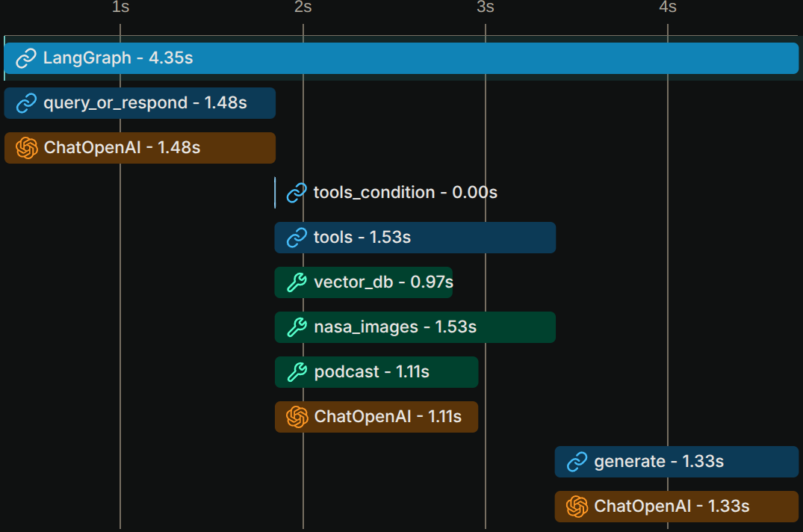Click the chain icon next to tools_condition
This screenshot has width=803, height=532.
pos(297,193)
